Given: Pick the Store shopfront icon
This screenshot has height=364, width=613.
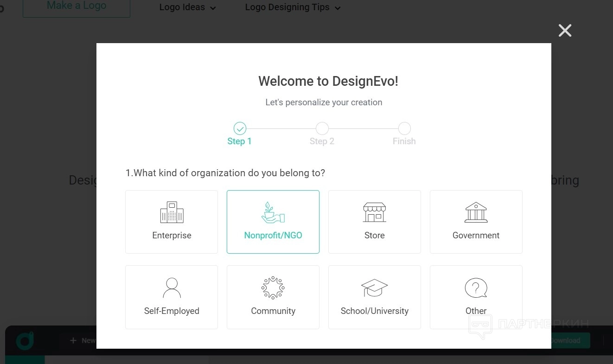Looking at the screenshot, I should click(x=374, y=212).
